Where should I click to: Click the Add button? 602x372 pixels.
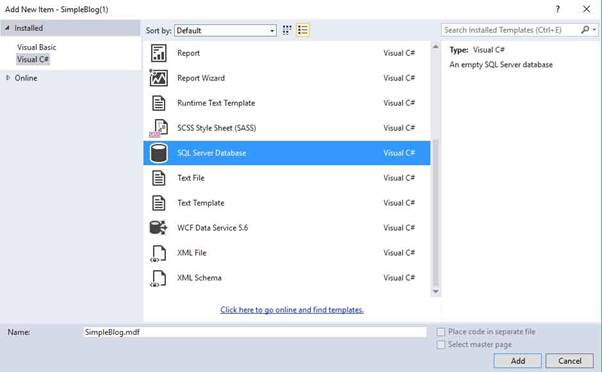[x=518, y=361]
